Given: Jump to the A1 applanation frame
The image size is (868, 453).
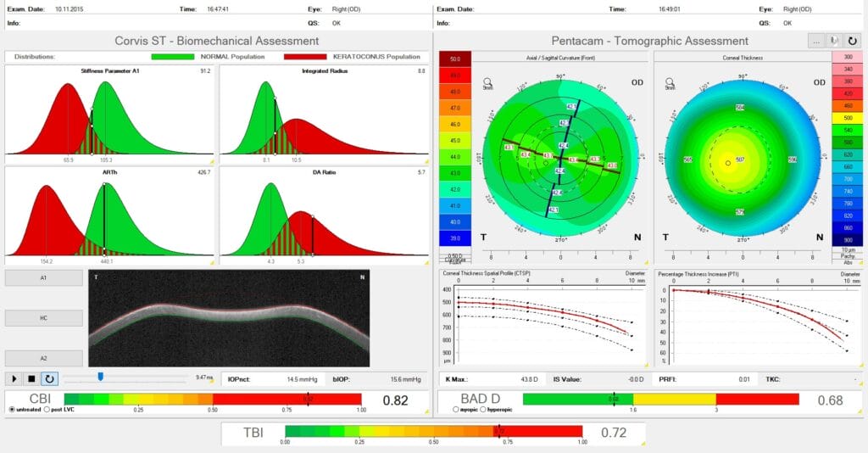Looking at the screenshot, I should click(x=44, y=278).
